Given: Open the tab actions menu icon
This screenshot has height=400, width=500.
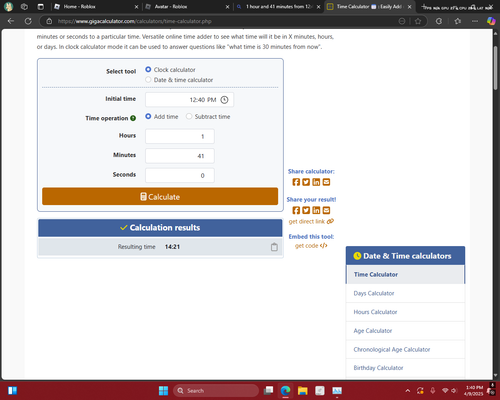Looking at the screenshot, I should tap(41, 6).
